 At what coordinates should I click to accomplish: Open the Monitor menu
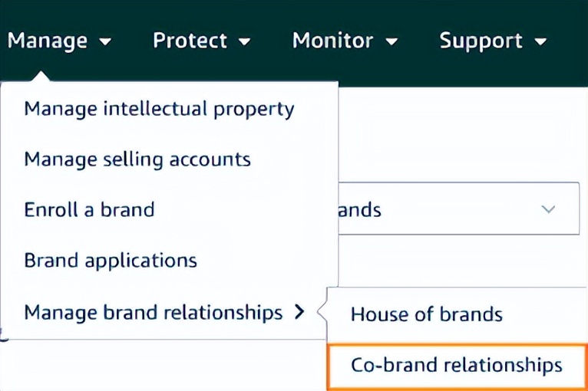point(332,41)
